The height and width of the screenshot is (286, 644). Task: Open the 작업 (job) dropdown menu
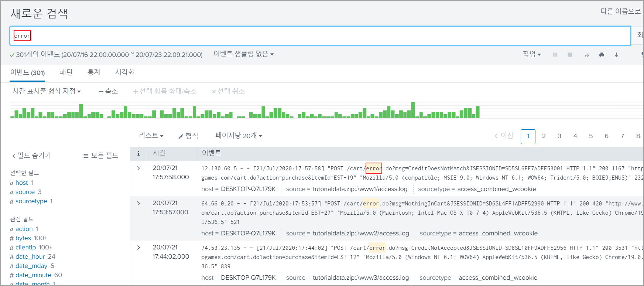pos(532,54)
